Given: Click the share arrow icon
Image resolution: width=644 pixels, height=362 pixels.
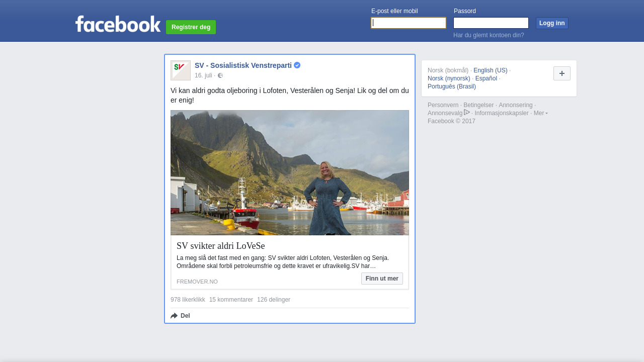Looking at the screenshot, I should point(174,316).
